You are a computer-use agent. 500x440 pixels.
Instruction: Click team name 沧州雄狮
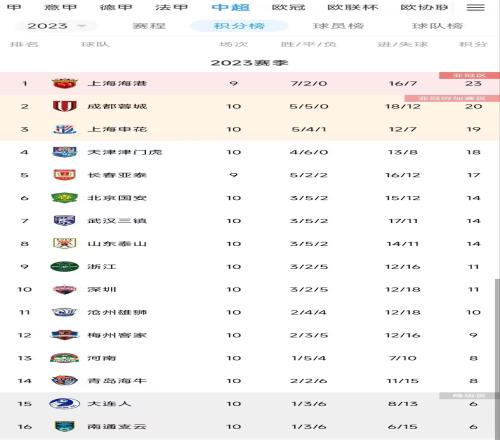tap(117, 312)
